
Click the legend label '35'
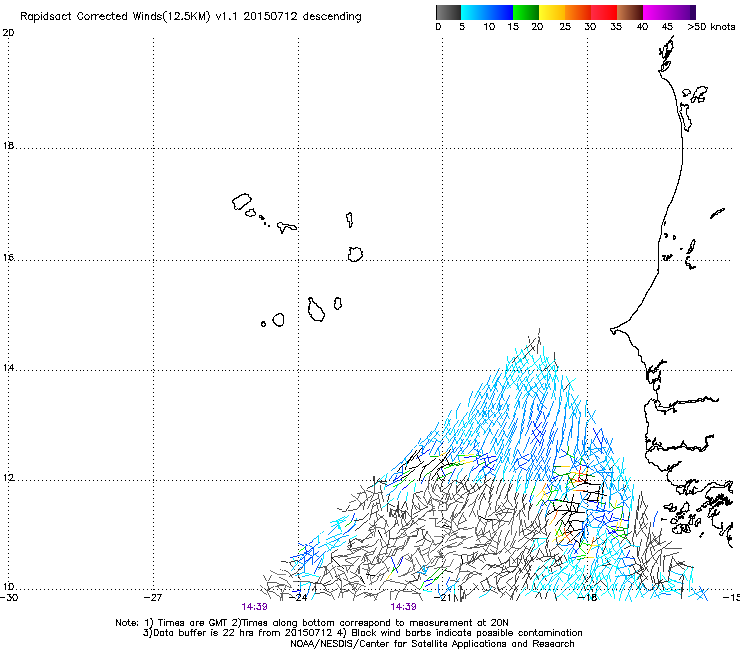click(x=616, y=27)
